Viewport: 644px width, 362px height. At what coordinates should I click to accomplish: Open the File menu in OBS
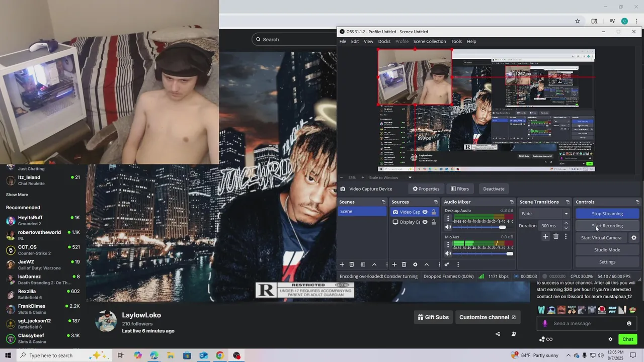pyautogui.click(x=343, y=41)
